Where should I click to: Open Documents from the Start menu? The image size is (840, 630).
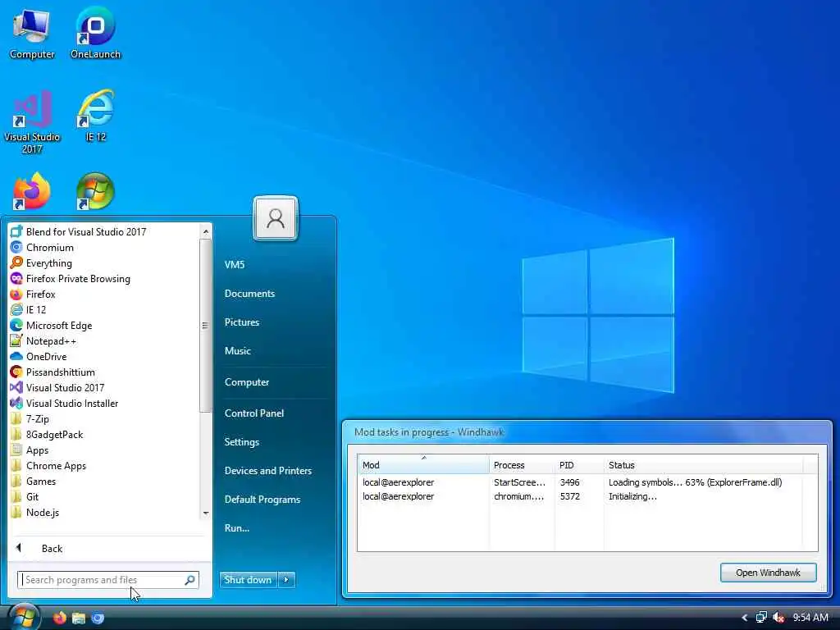249,294
